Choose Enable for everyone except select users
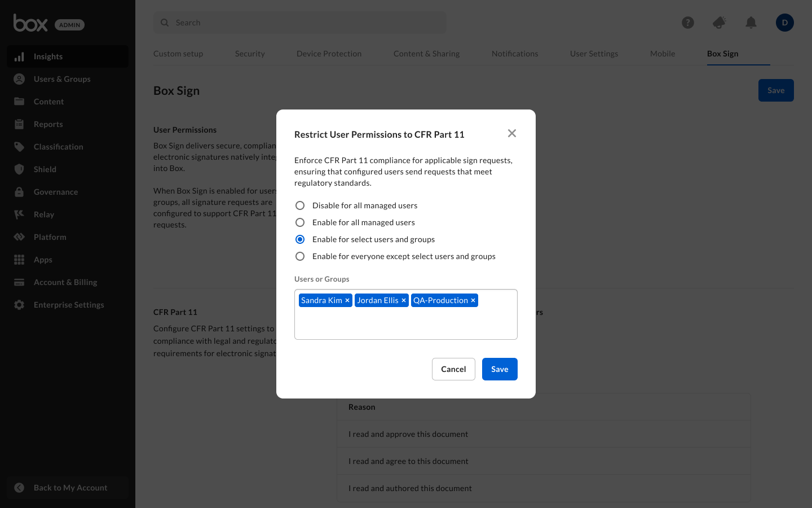 (300, 256)
